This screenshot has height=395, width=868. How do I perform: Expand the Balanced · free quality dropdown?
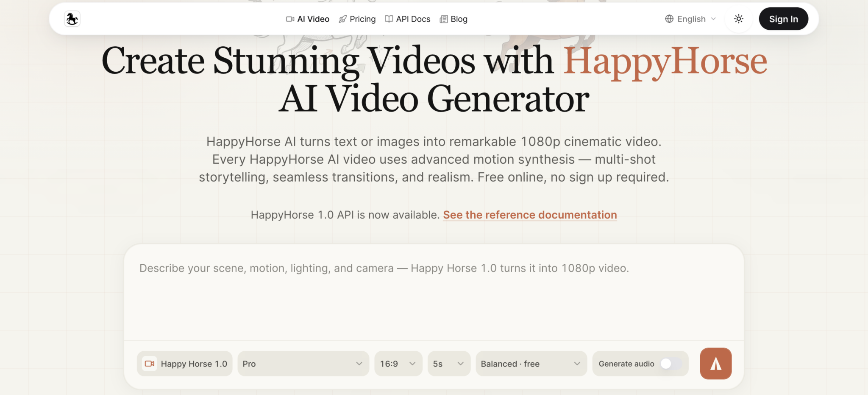(x=531, y=364)
